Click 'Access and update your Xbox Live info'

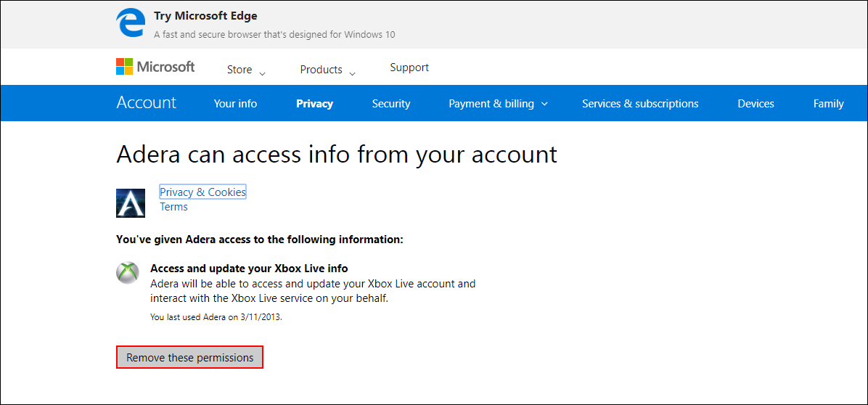pos(249,269)
